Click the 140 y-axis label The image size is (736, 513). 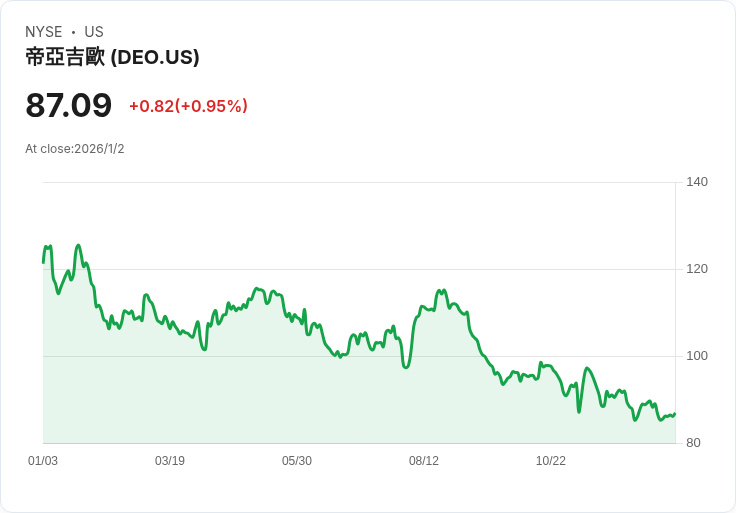coord(697,182)
